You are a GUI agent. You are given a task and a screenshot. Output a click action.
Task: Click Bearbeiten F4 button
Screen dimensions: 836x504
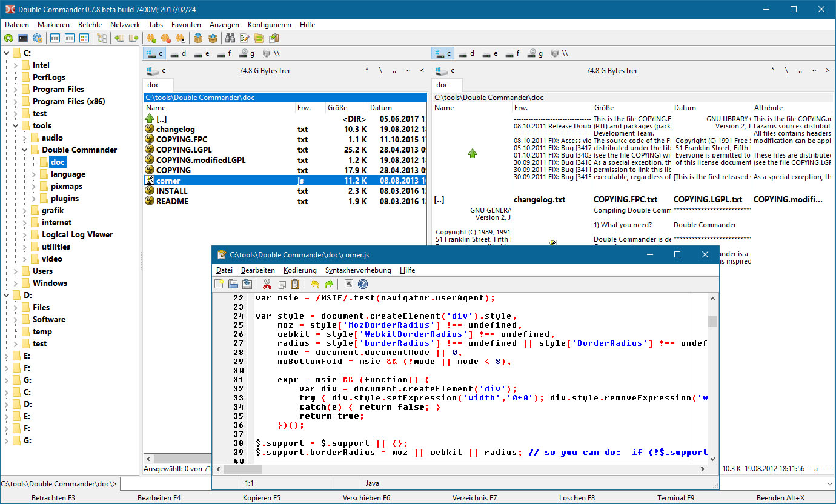click(x=159, y=498)
